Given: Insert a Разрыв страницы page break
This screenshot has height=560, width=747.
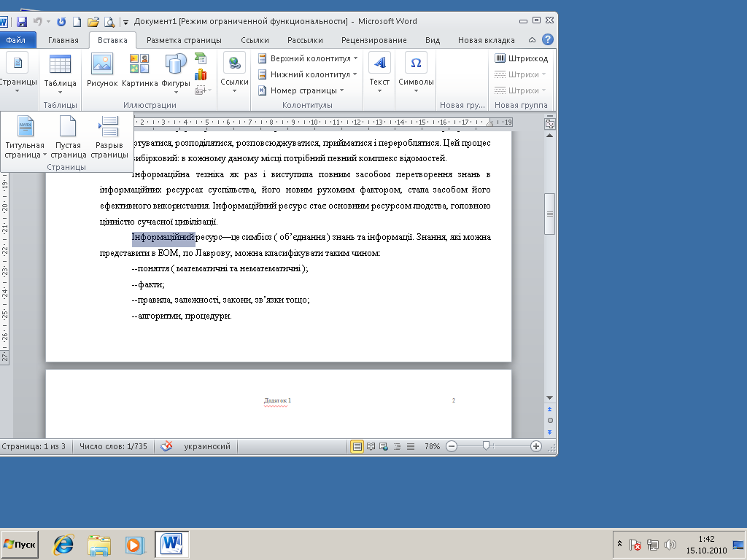Looking at the screenshot, I should point(109,137).
